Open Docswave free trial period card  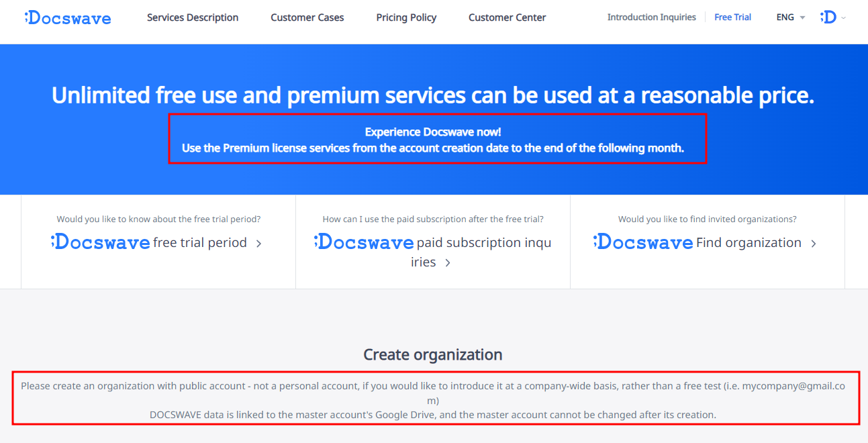pyautogui.click(x=158, y=242)
